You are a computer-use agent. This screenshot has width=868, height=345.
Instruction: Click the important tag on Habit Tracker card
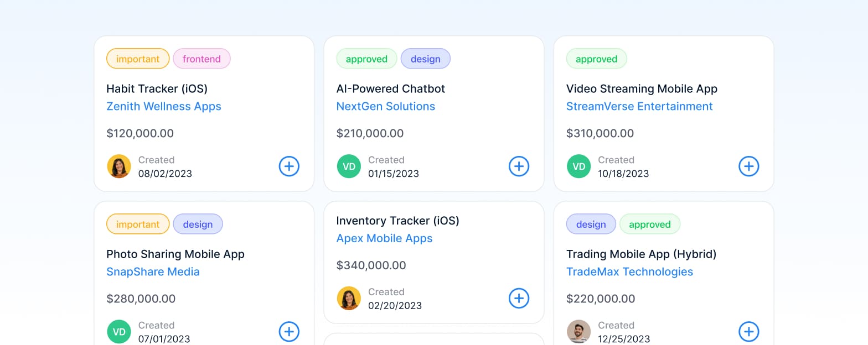(138, 59)
